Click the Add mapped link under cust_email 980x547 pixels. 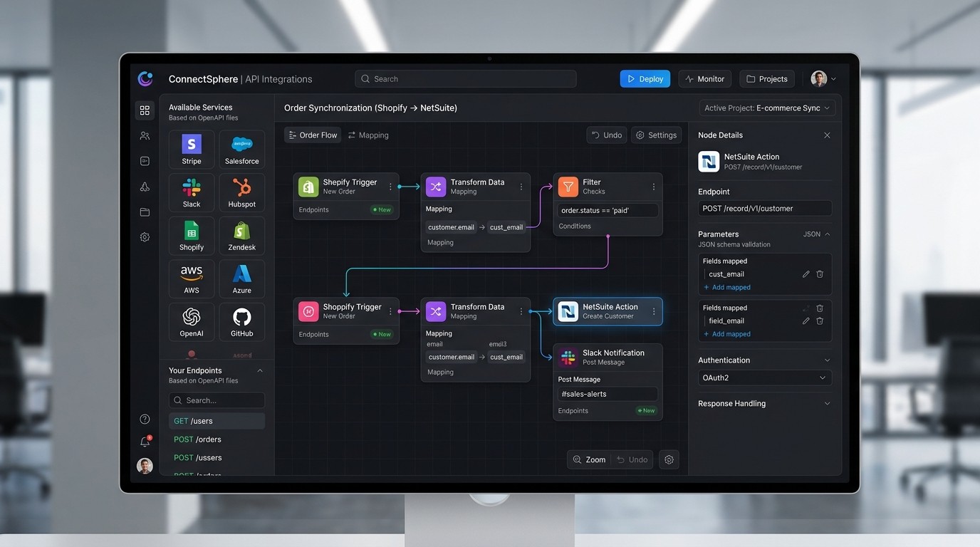[726, 287]
